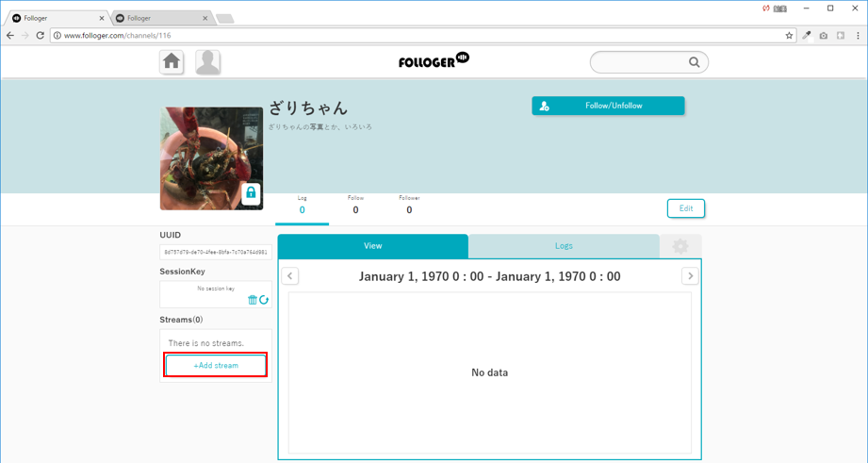This screenshot has width=868, height=463.
Task: Minimize the browser window
Action: pyautogui.click(x=807, y=8)
